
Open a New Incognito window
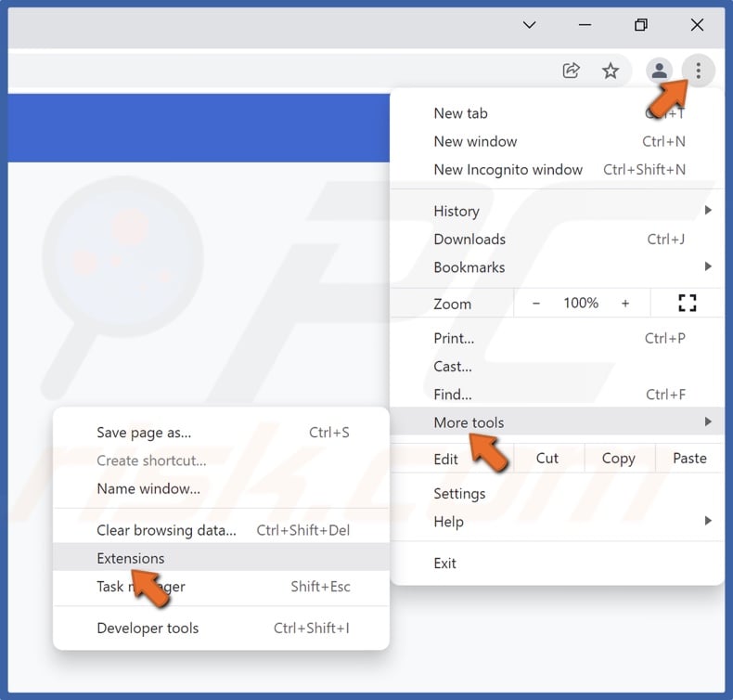coord(558,169)
